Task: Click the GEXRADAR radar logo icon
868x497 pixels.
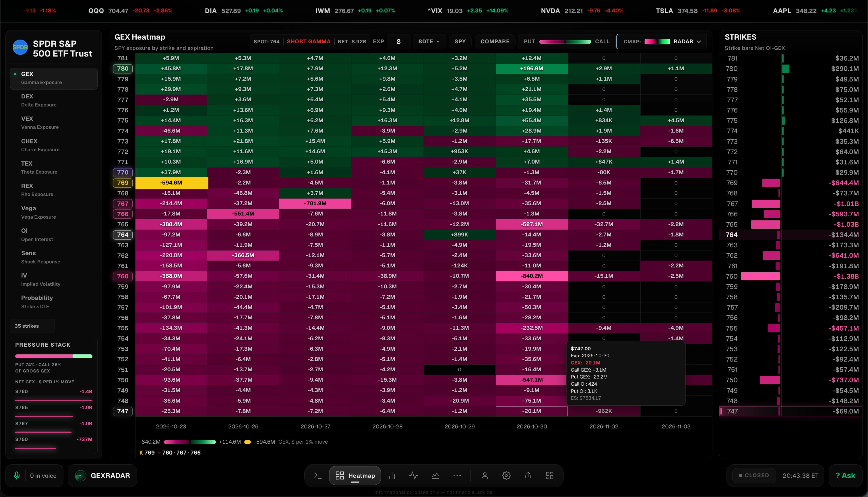Action: click(x=81, y=475)
